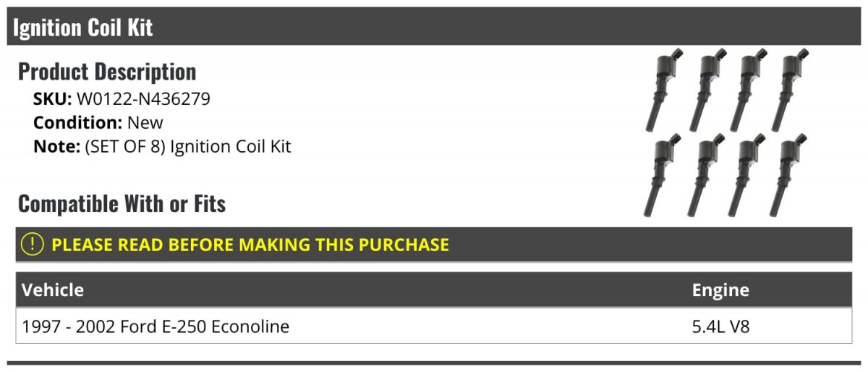Click the SKU value W0122-N436279
Screen dimensions: 868x372
tap(143, 99)
